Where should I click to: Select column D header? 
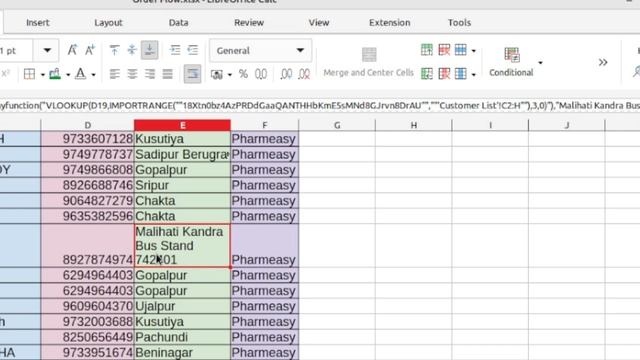[x=87, y=125]
